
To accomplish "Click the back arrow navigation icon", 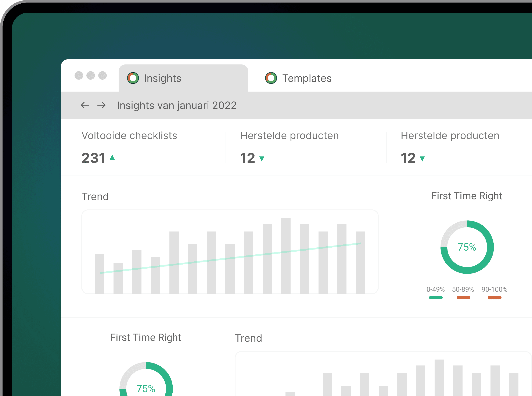I will [85, 105].
